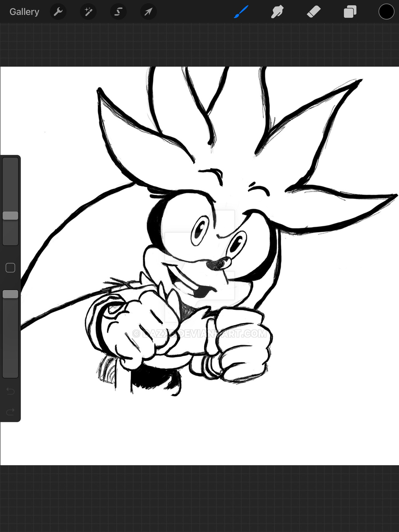
Task: Open the Gallery
Action: click(24, 12)
